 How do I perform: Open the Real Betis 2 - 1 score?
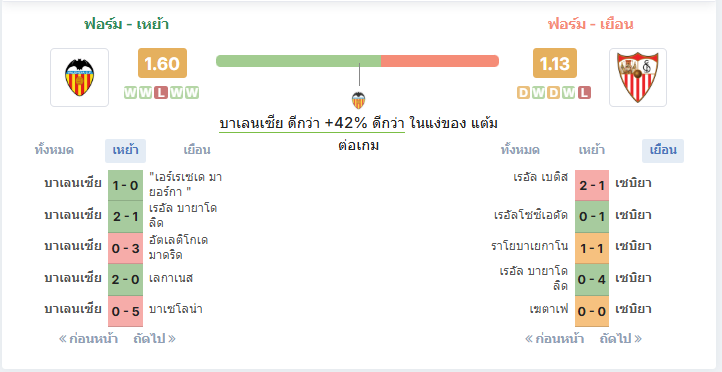pyautogui.click(x=592, y=186)
